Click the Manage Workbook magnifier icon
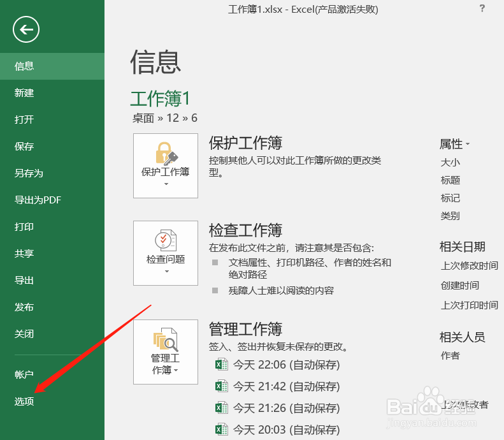Image resolution: width=504 pixels, height=440 pixels. point(166,339)
